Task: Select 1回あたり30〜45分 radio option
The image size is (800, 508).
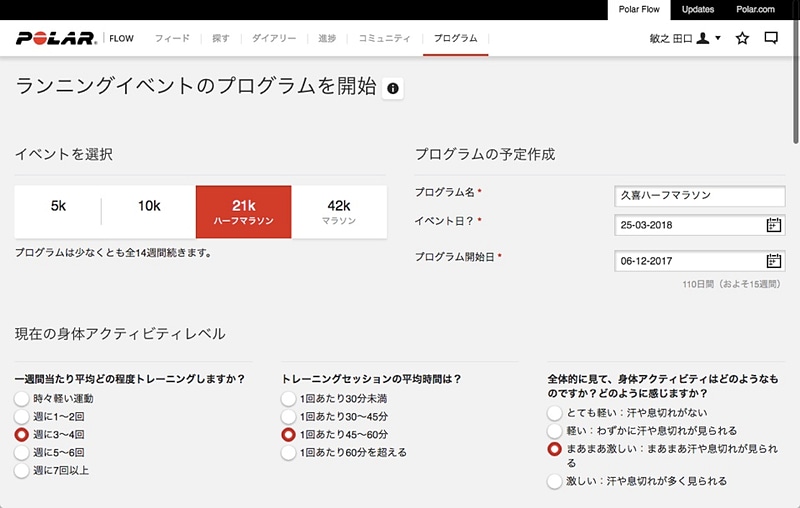Action: [288, 417]
